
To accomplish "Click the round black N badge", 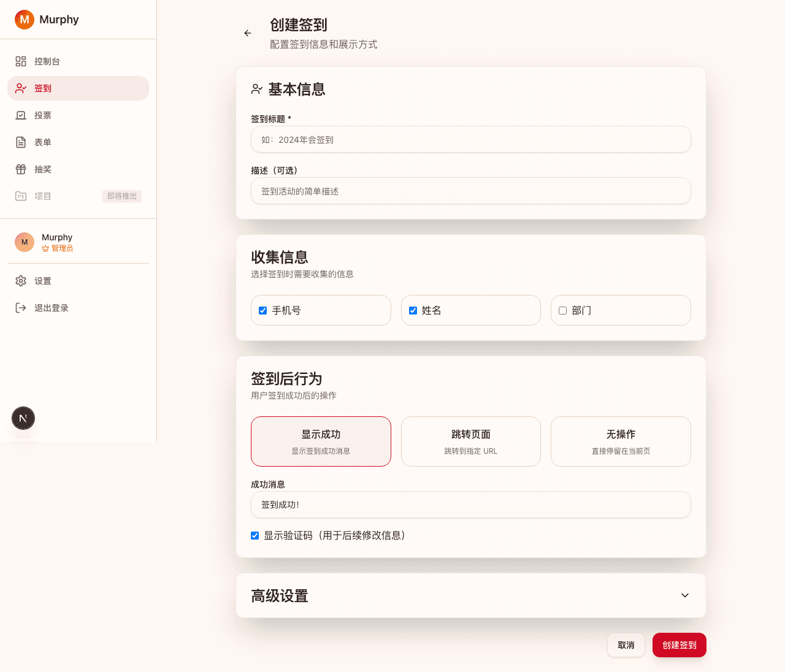I will pyautogui.click(x=23, y=418).
